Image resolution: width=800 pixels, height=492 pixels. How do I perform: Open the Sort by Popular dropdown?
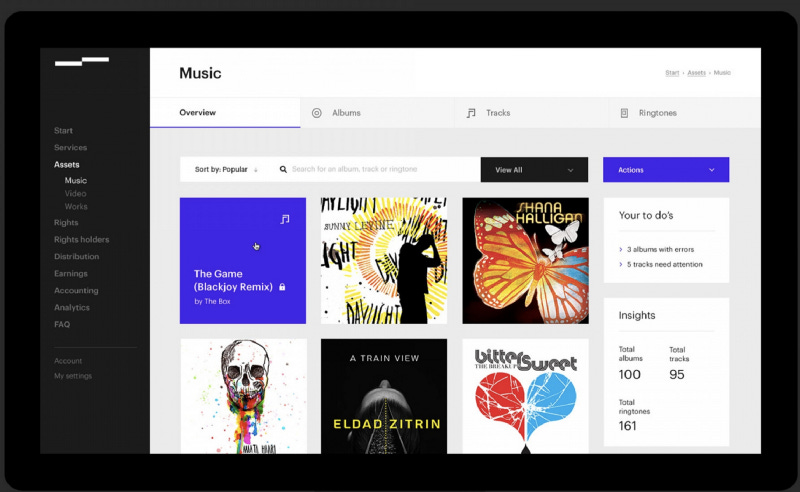point(226,169)
